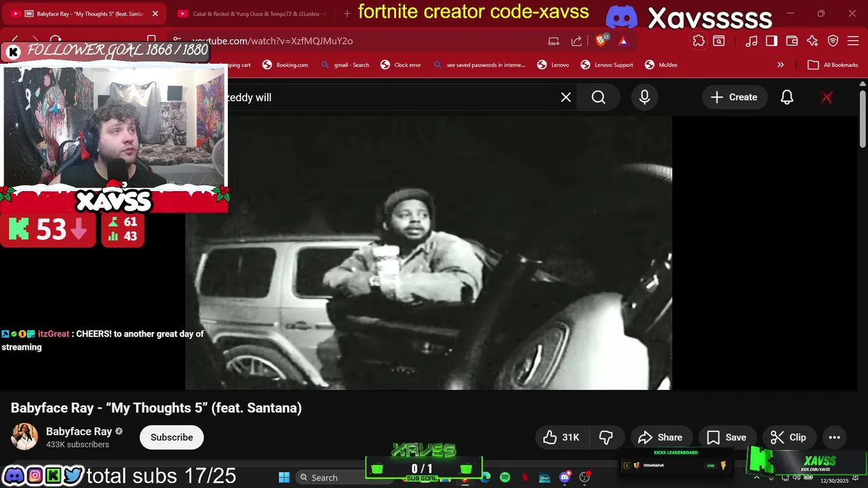Subscribe to Babyface Ray channel

coord(172,437)
